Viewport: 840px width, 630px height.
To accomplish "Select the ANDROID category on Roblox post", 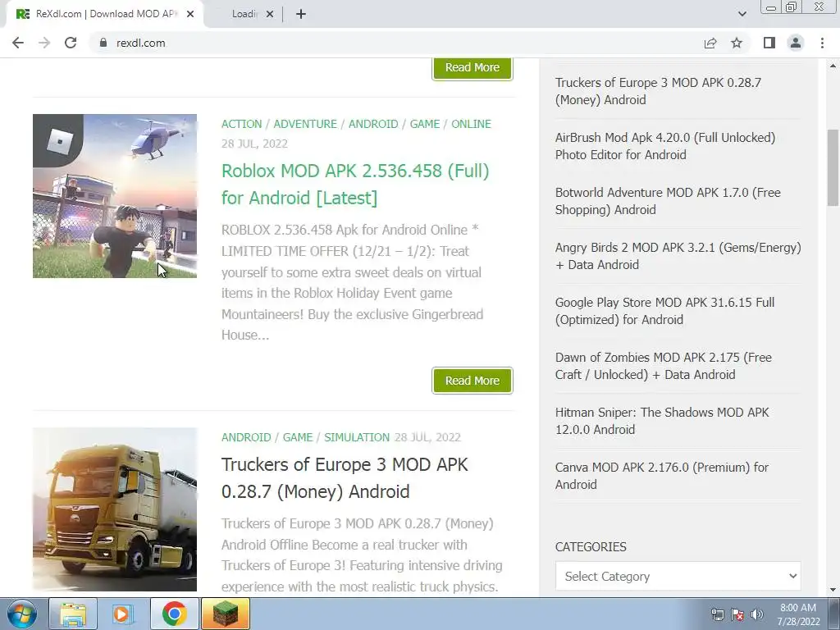I will click(373, 124).
